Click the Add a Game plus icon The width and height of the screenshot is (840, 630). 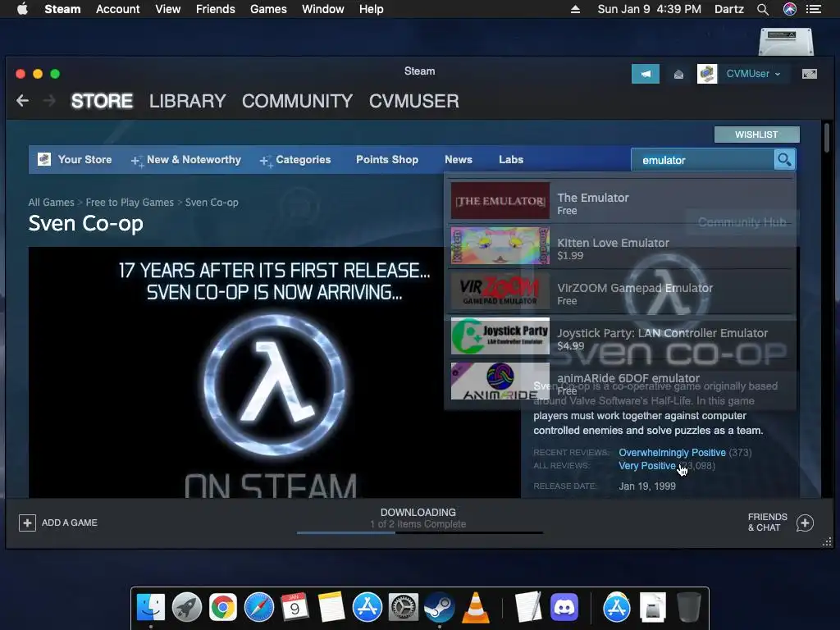(27, 523)
